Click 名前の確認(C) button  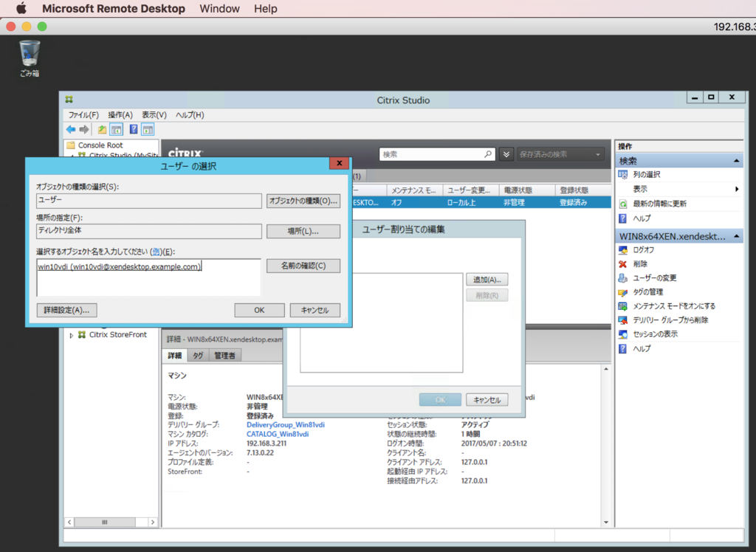click(303, 266)
